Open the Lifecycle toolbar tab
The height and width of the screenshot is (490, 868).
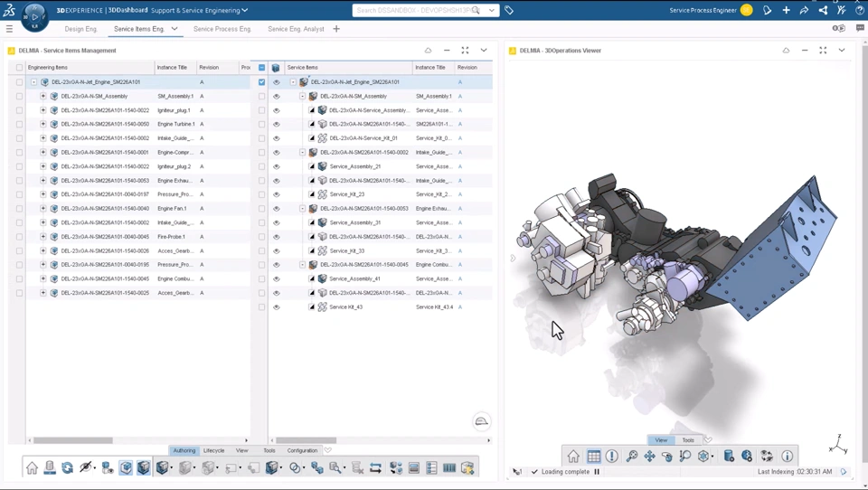coord(213,450)
